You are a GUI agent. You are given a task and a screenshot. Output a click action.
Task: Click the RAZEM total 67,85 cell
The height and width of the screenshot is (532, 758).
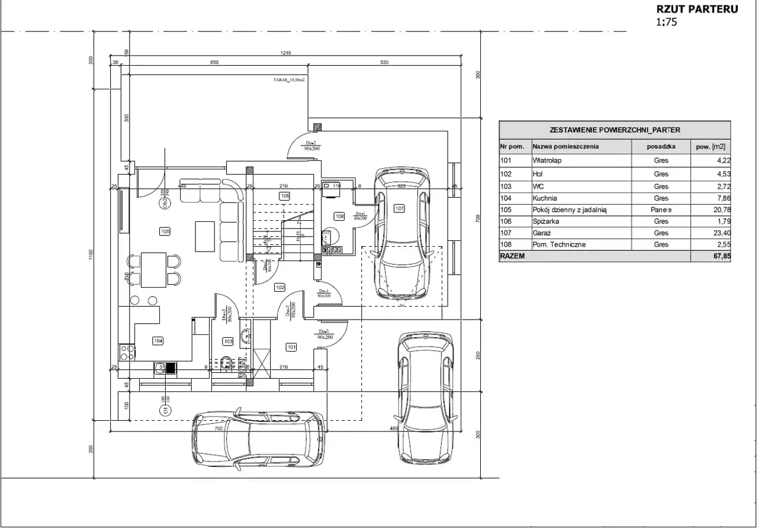pyautogui.click(x=711, y=257)
